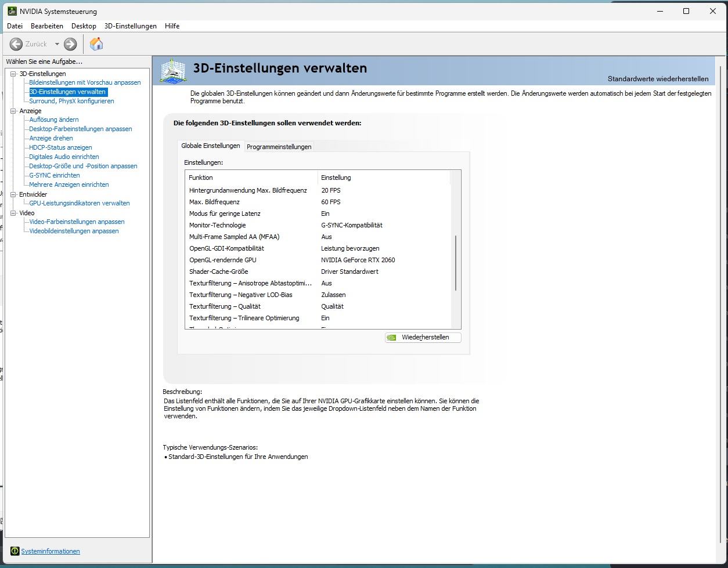
Task: Select Texturfilterung – Qualität row
Action: [318, 306]
